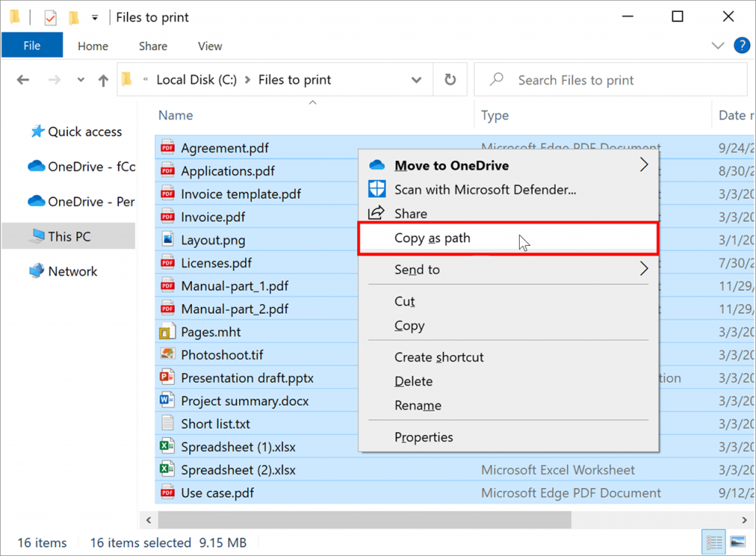Expand the address bar history dropdown
Image resolution: width=756 pixels, height=556 pixels.
pyautogui.click(x=416, y=80)
